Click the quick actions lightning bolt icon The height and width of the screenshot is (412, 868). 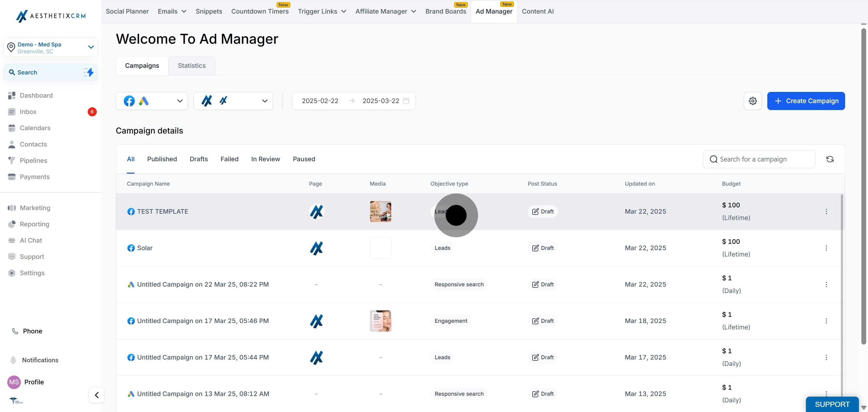click(89, 72)
